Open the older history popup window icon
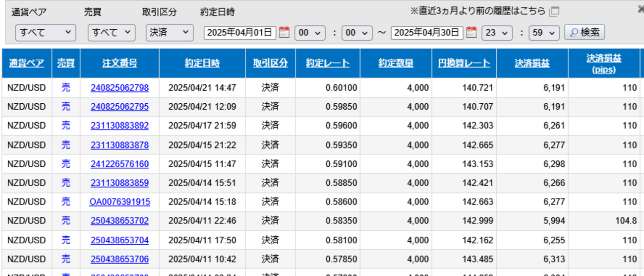 [554, 11]
